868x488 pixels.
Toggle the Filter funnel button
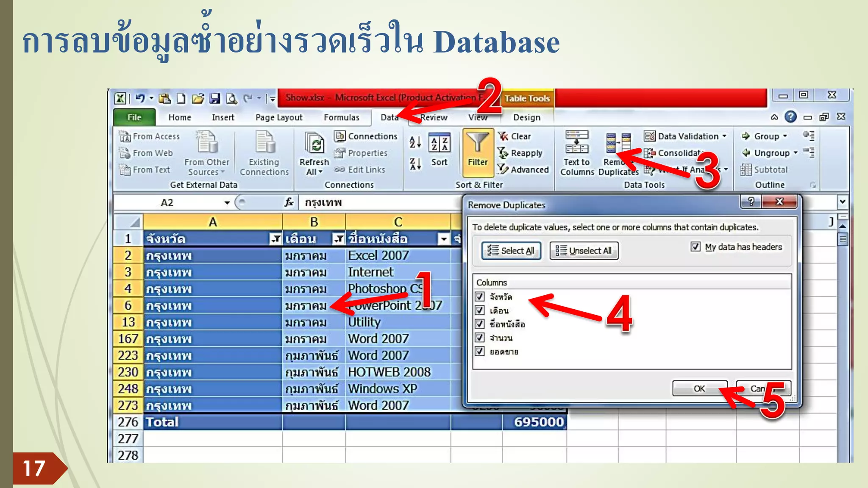478,152
